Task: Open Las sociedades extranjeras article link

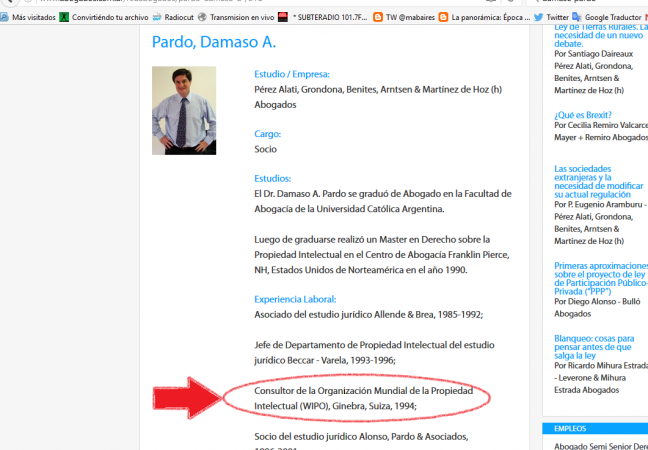Action: pos(598,182)
